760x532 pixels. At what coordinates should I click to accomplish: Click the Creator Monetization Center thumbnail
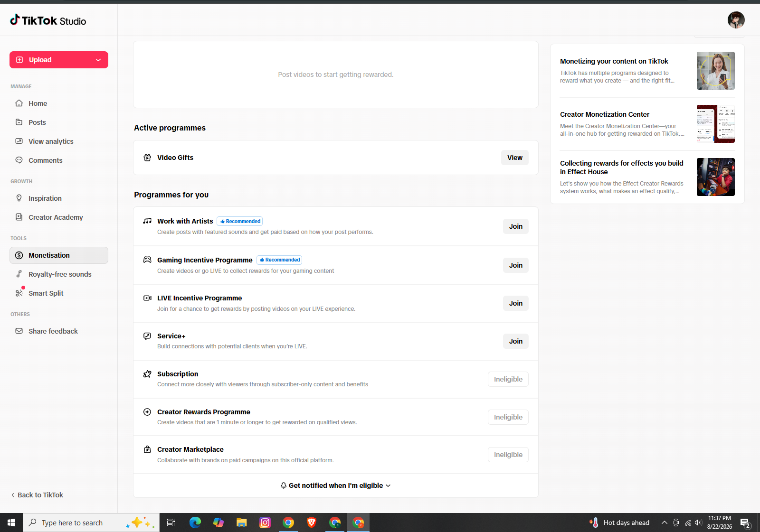tap(716, 124)
